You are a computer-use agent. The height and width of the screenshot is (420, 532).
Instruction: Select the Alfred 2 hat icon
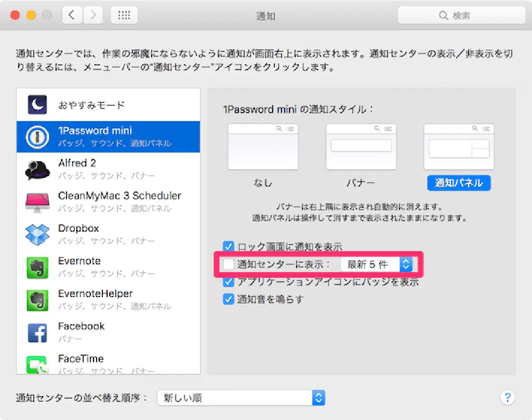click(x=37, y=170)
